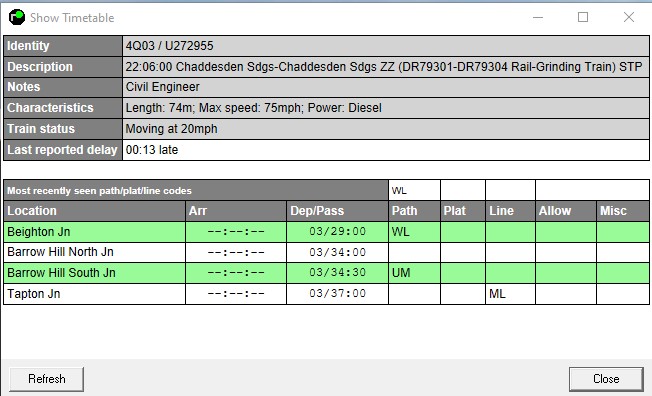Click the Refresh button

46,379
